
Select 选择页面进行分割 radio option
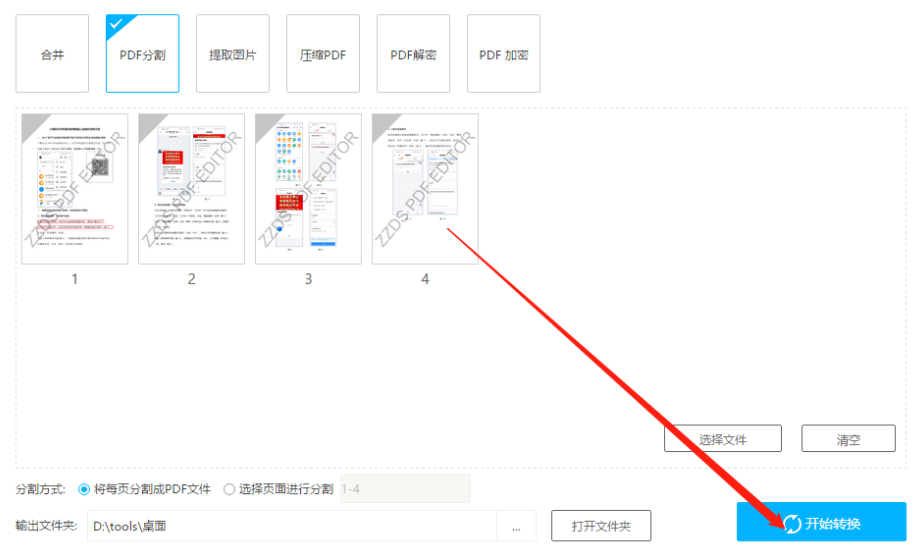pos(229,489)
